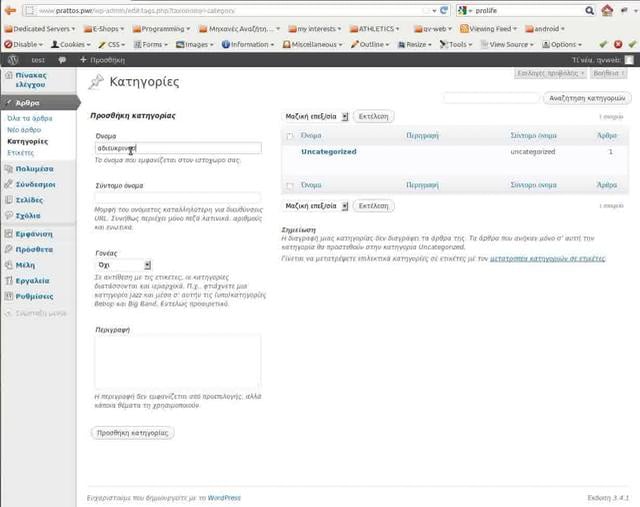Sort table by Περιγραφή column header
640x507 pixels.
pos(422,136)
